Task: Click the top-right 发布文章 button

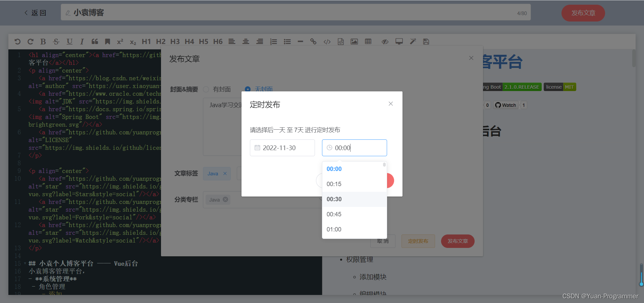Action: point(583,13)
